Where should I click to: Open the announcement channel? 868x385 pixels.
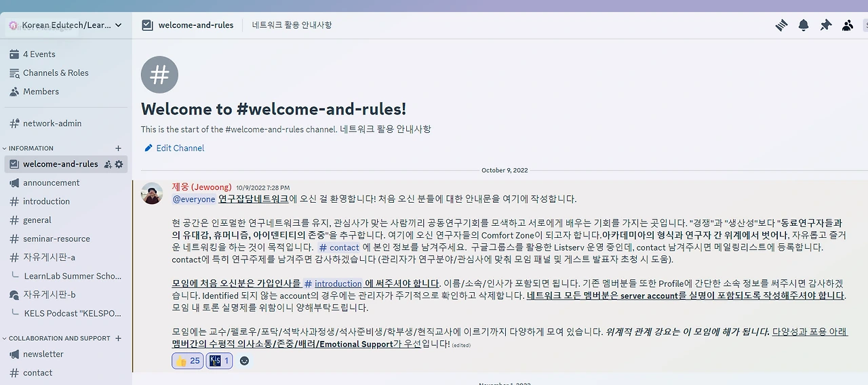tap(66, 183)
